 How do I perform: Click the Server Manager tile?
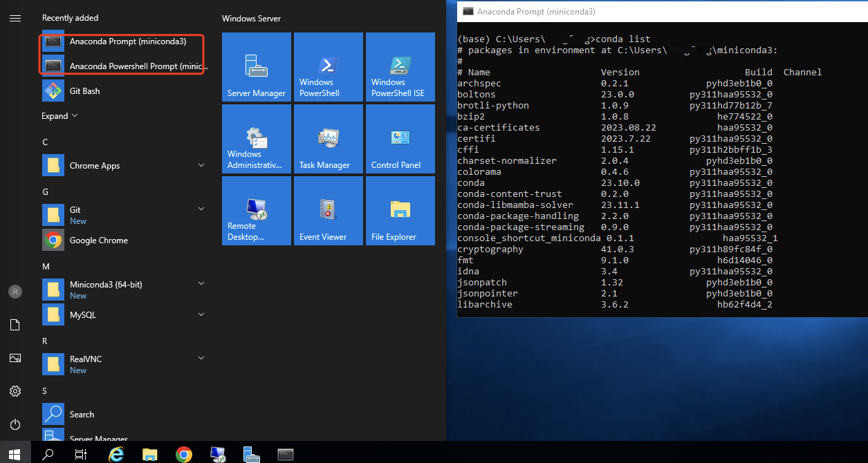(x=256, y=67)
